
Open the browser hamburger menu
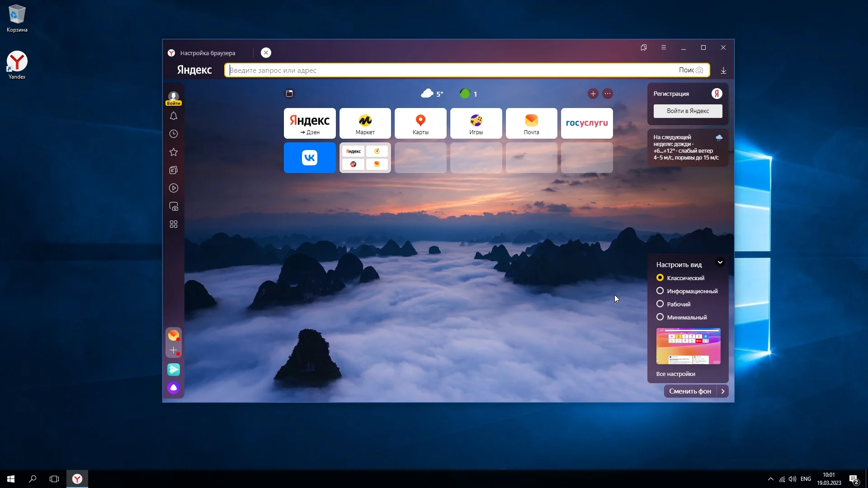[x=664, y=47]
